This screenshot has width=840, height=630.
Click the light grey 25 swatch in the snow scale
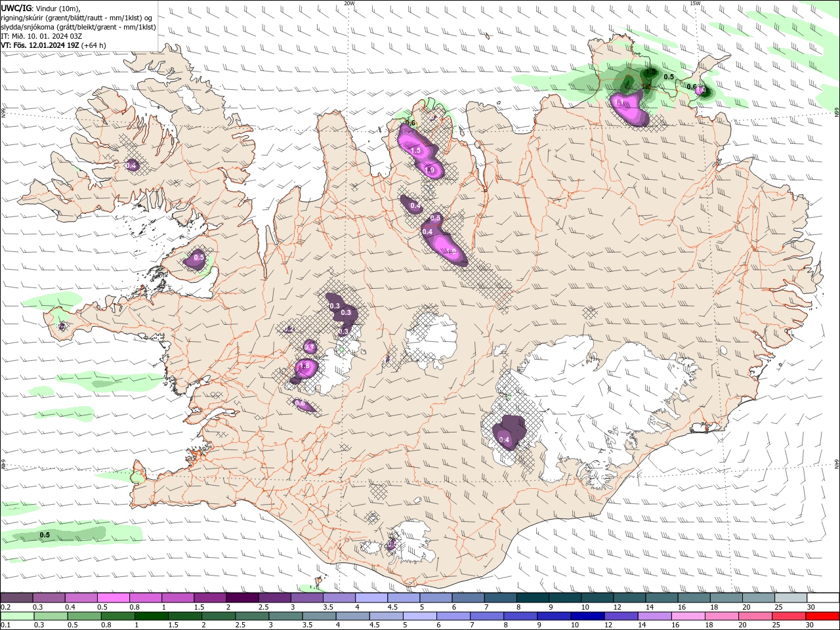tap(791, 598)
